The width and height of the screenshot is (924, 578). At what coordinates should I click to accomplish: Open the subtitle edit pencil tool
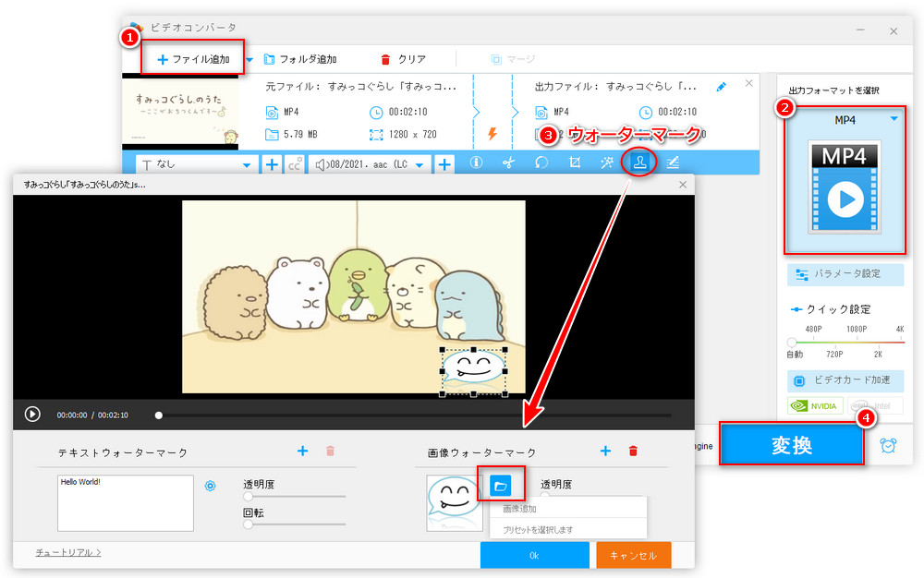pos(673,163)
